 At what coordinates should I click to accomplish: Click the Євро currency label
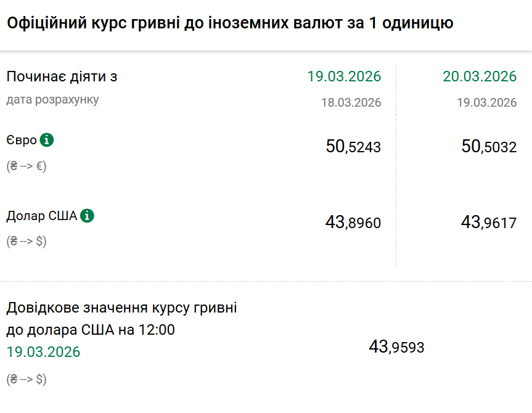[x=22, y=141]
